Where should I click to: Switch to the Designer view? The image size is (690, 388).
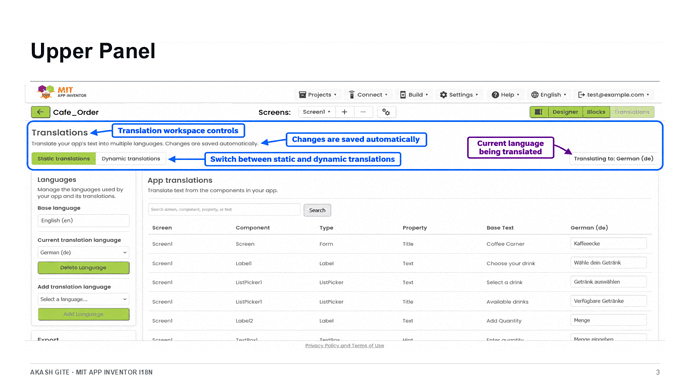tap(565, 112)
